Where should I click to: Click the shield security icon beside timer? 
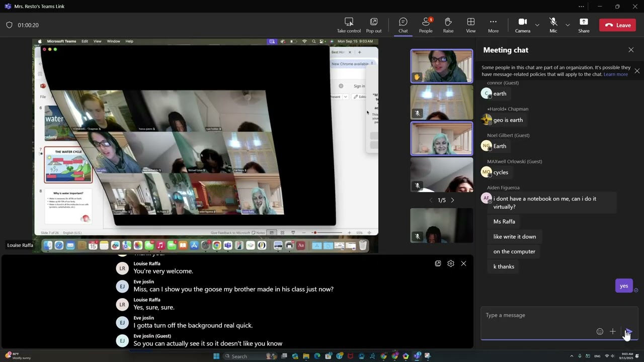tap(9, 25)
